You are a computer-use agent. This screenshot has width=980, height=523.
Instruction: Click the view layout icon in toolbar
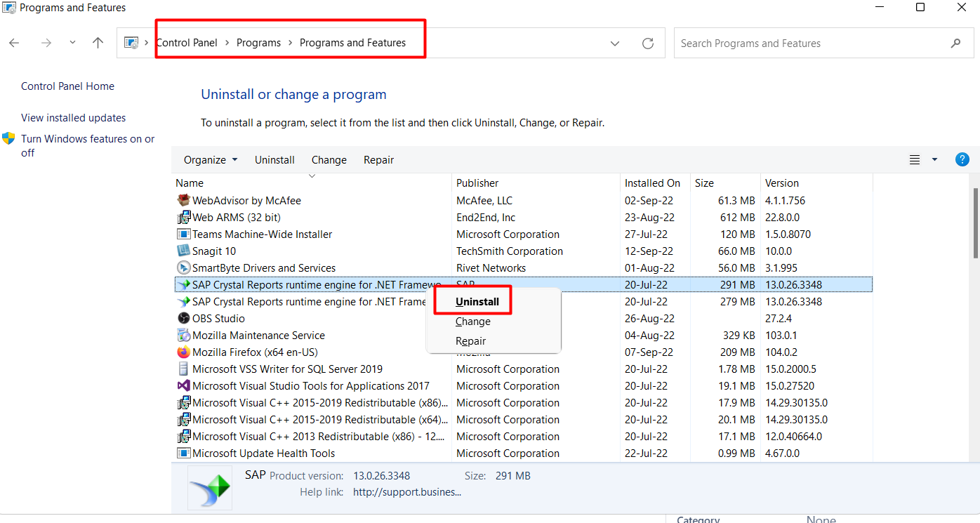click(915, 160)
